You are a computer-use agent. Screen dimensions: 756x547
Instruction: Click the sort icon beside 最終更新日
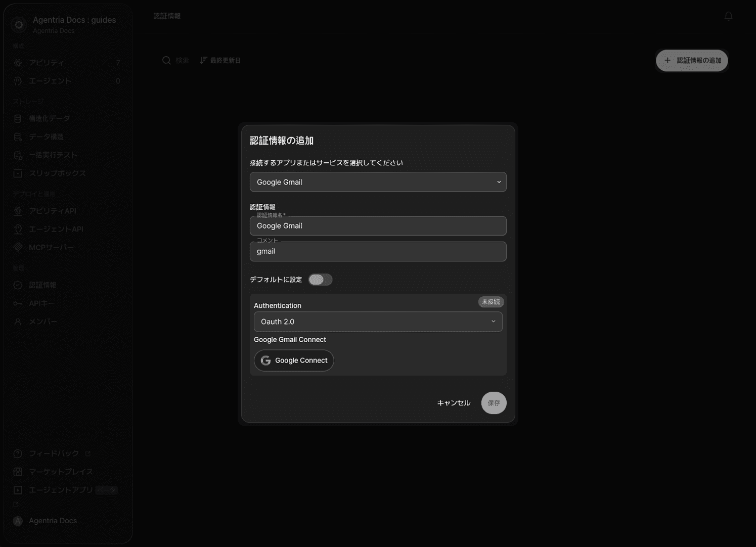click(x=203, y=60)
